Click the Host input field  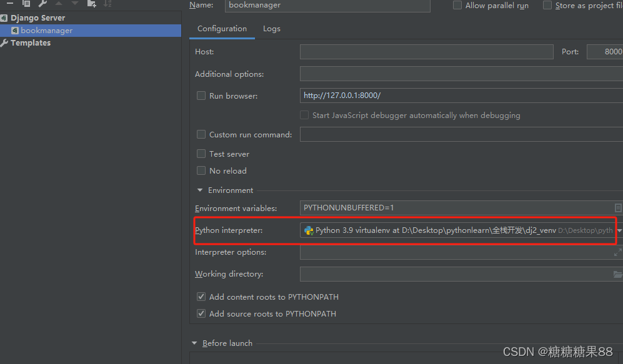point(427,52)
